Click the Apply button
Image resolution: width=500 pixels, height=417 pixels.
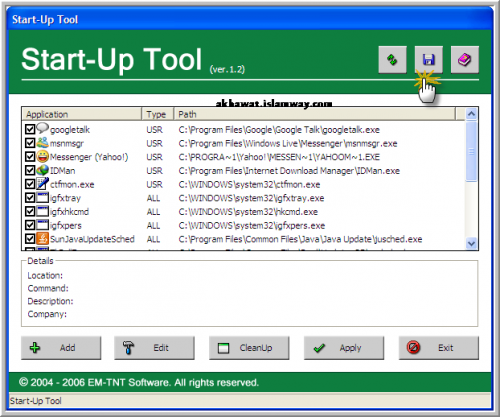pyautogui.click(x=344, y=348)
